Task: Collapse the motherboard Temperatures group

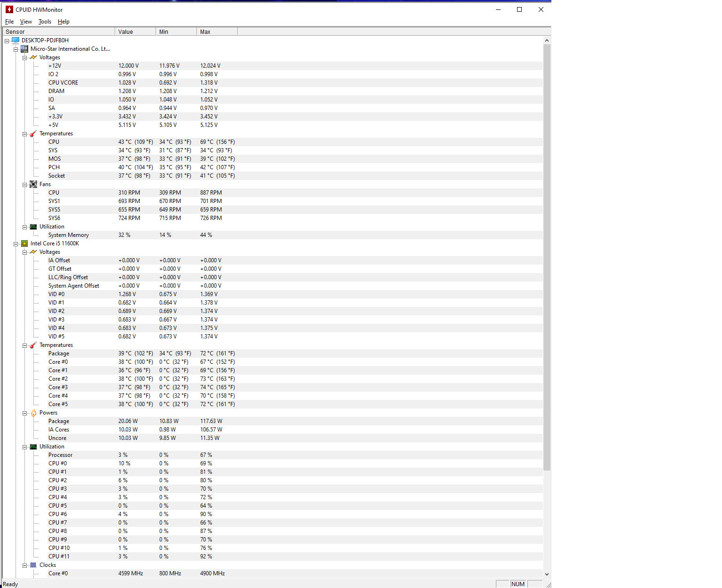Action: [x=25, y=134]
